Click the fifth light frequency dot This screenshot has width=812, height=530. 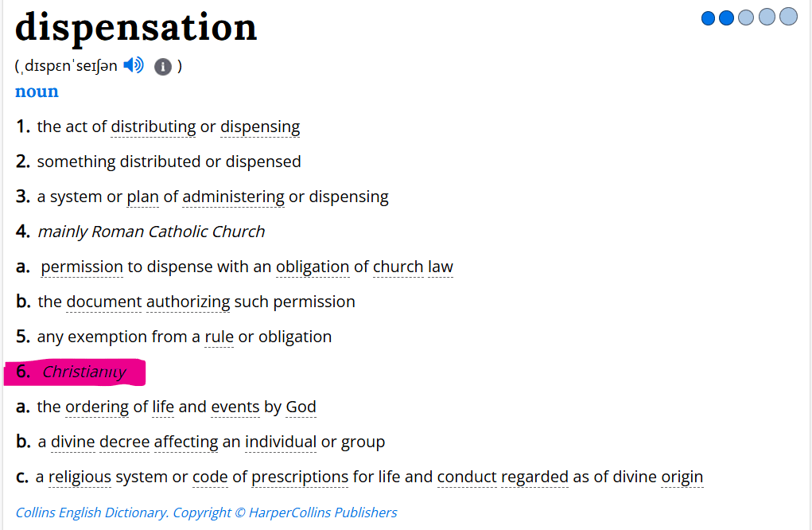[788, 16]
